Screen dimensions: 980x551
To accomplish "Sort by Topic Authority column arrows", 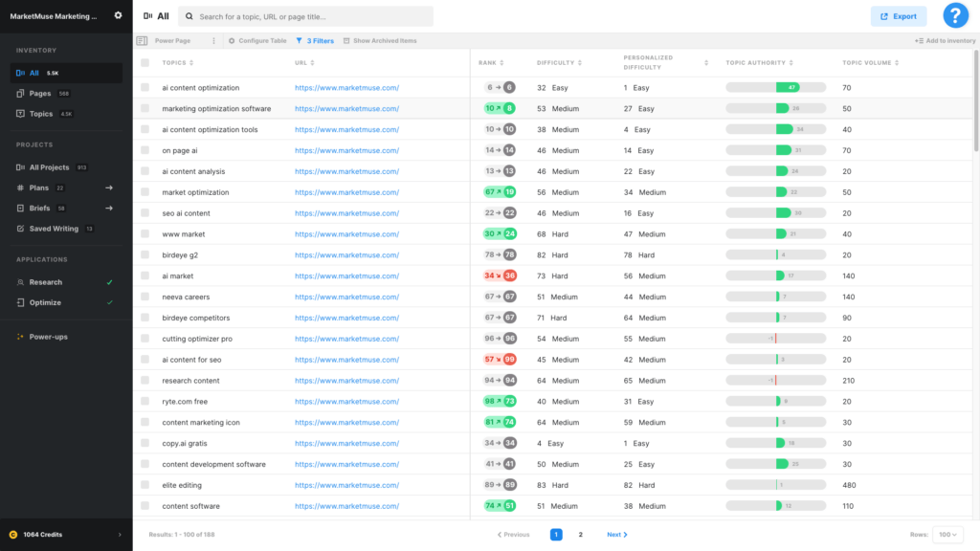I will point(791,62).
